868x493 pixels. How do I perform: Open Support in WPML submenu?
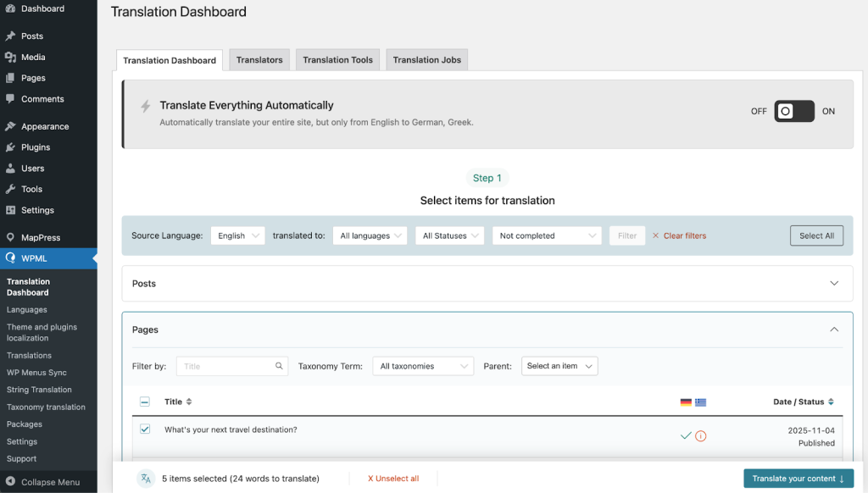(21, 459)
